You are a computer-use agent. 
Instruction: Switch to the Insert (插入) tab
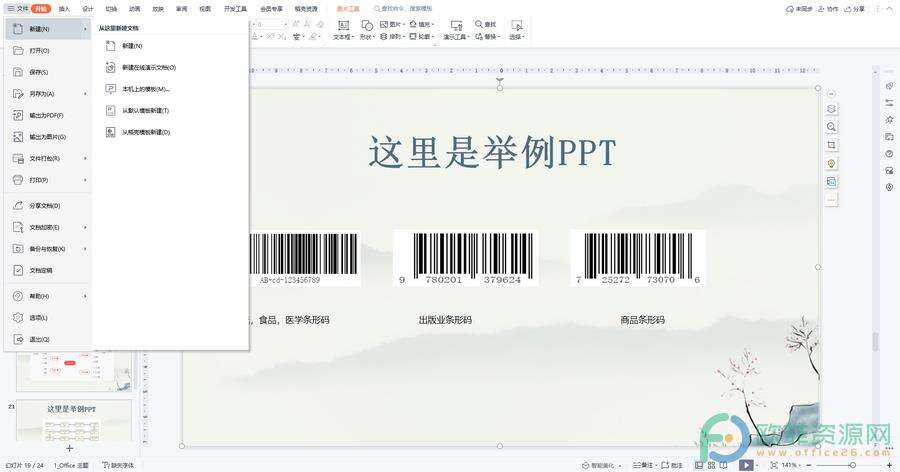pos(64,9)
